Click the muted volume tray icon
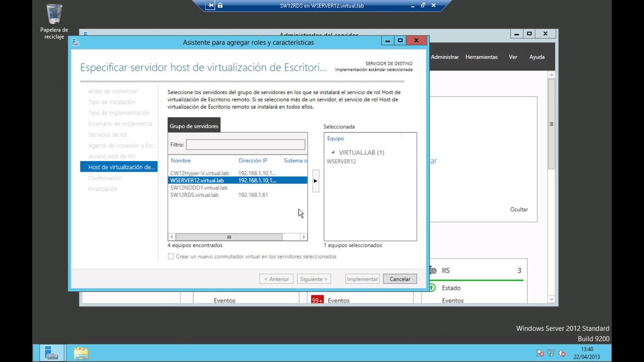644x362 pixels. (x=562, y=353)
